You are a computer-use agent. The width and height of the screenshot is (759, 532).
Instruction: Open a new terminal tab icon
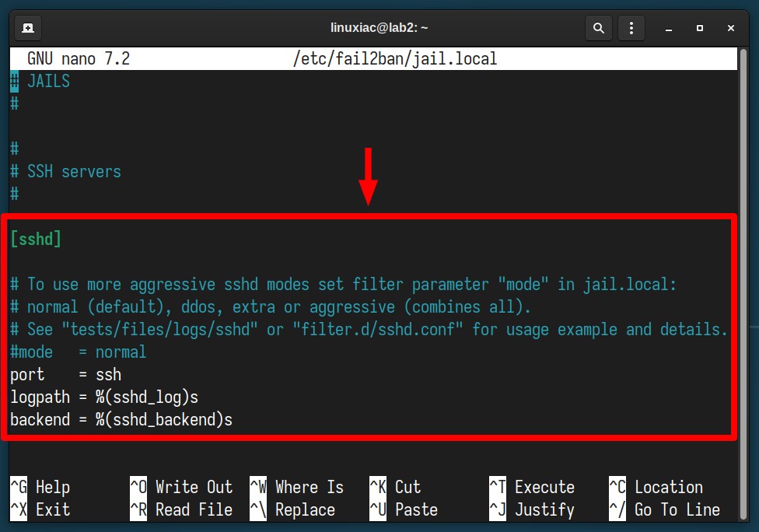pyautogui.click(x=28, y=28)
